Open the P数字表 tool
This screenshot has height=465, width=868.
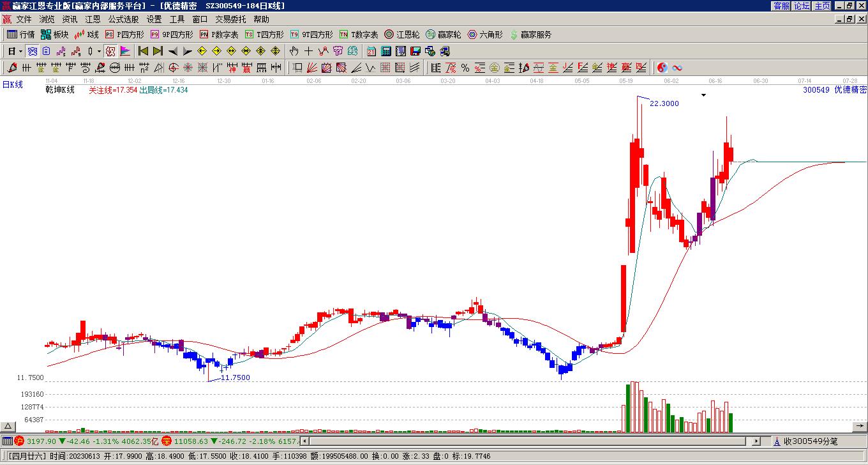click(219, 34)
